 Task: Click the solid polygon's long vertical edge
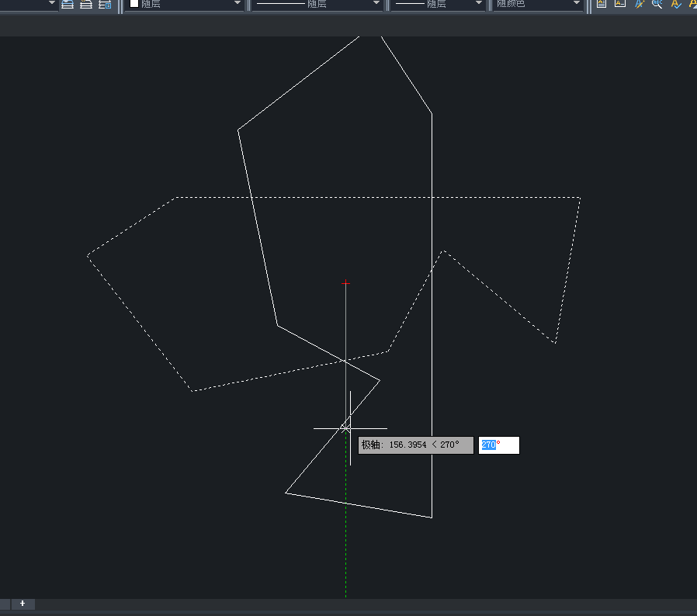point(432,310)
